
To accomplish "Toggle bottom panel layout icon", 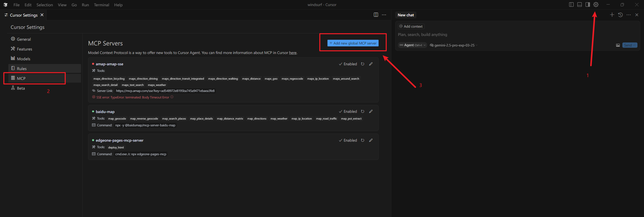I will (x=579, y=5).
